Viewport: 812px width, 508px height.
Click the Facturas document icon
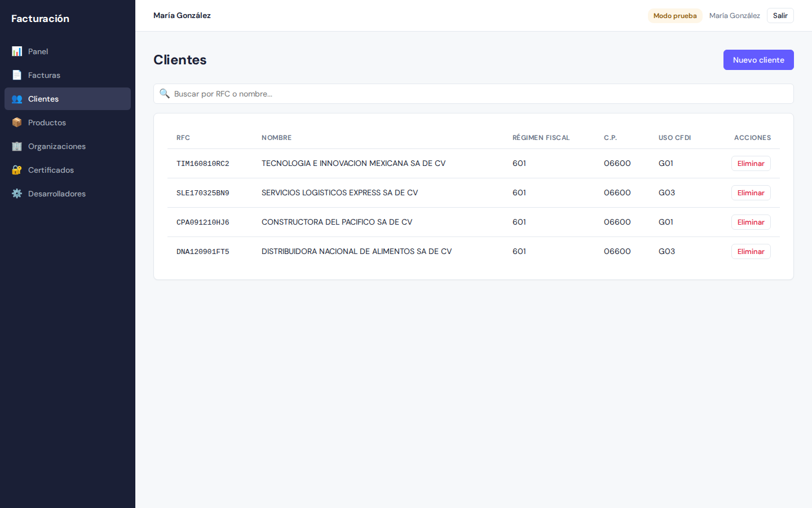point(17,75)
